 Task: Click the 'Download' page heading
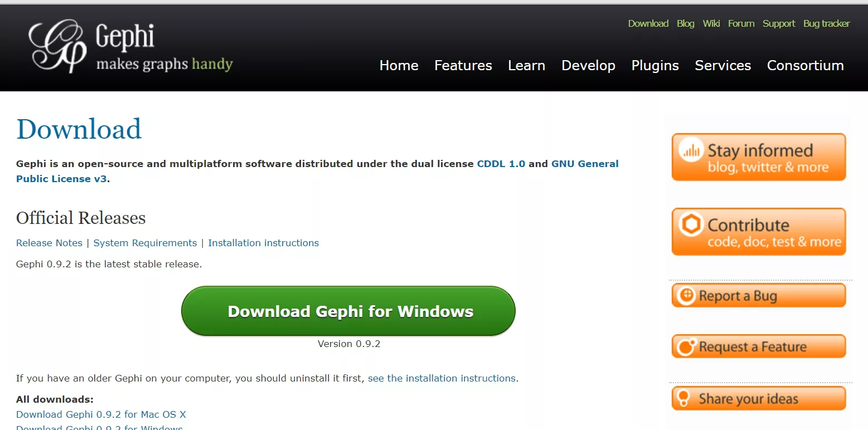(x=79, y=129)
